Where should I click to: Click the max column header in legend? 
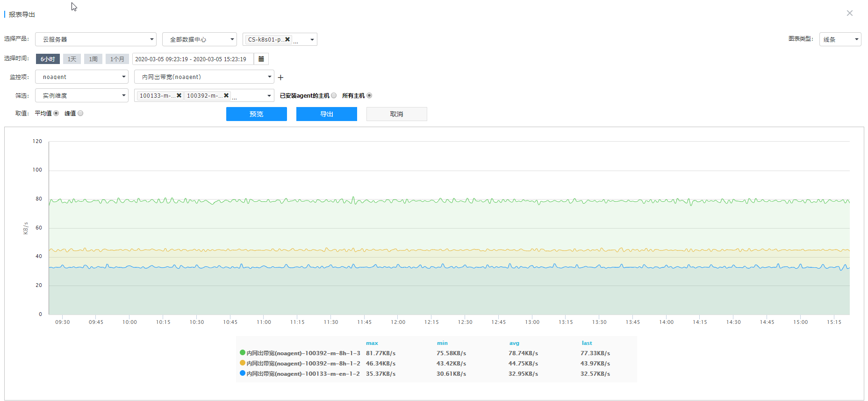pyautogui.click(x=372, y=343)
